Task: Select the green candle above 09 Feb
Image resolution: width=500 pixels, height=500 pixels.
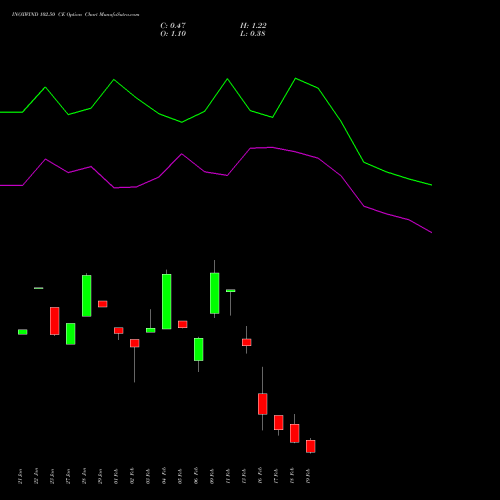Action: tap(215, 293)
